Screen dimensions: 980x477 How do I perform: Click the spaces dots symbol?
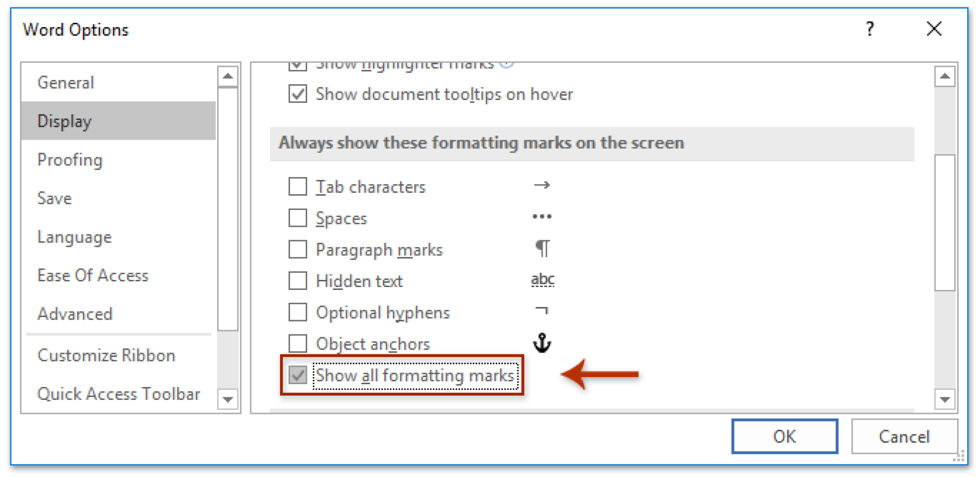point(542,217)
